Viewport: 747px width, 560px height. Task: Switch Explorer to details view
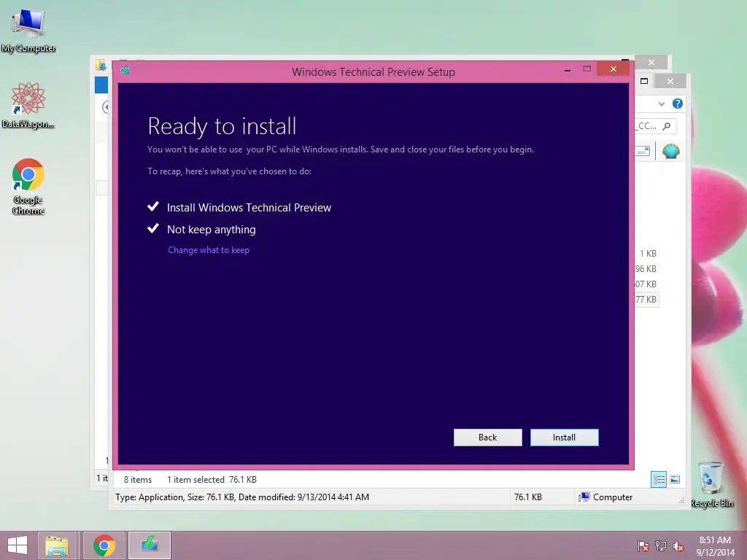[x=659, y=479]
